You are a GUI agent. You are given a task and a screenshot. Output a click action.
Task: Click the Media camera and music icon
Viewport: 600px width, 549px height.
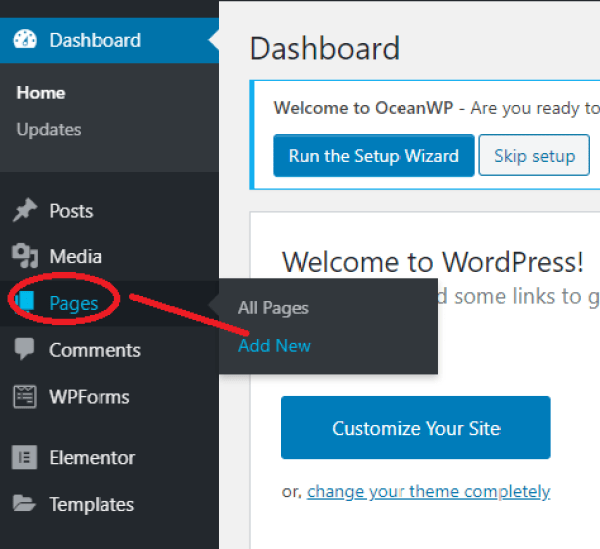(x=25, y=256)
